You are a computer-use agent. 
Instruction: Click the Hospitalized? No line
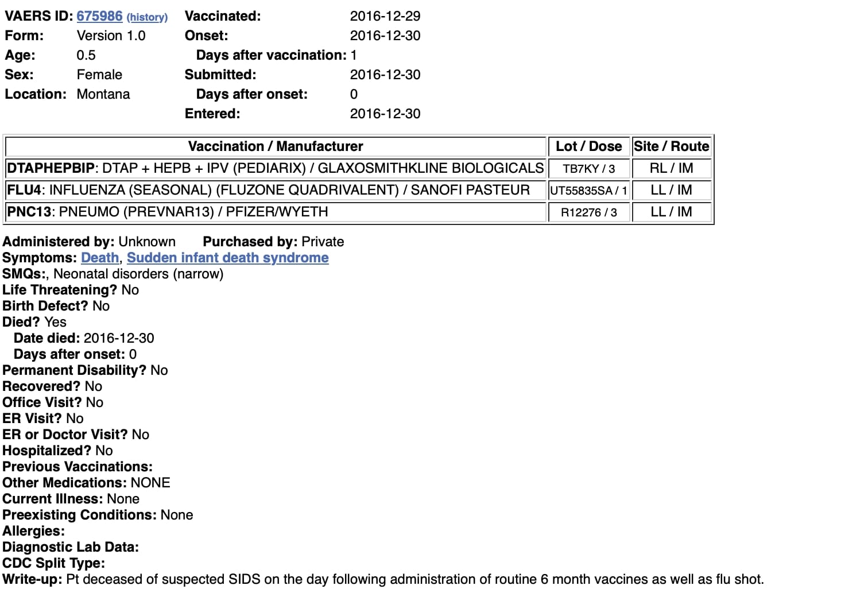pos(57,451)
